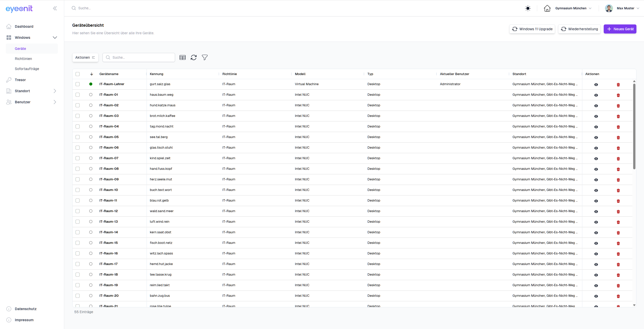The height and width of the screenshot is (329, 644).
Task: Open the Aktionen dropdown
Action: (85, 57)
